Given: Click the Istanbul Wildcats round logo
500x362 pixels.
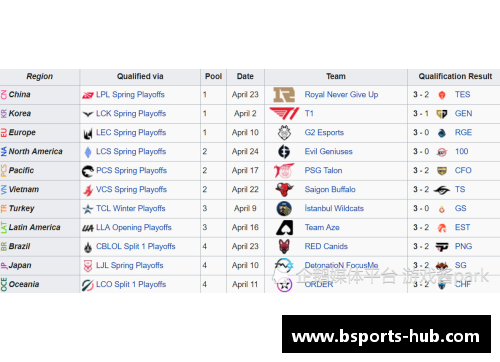Looking at the screenshot, I should point(284,209).
